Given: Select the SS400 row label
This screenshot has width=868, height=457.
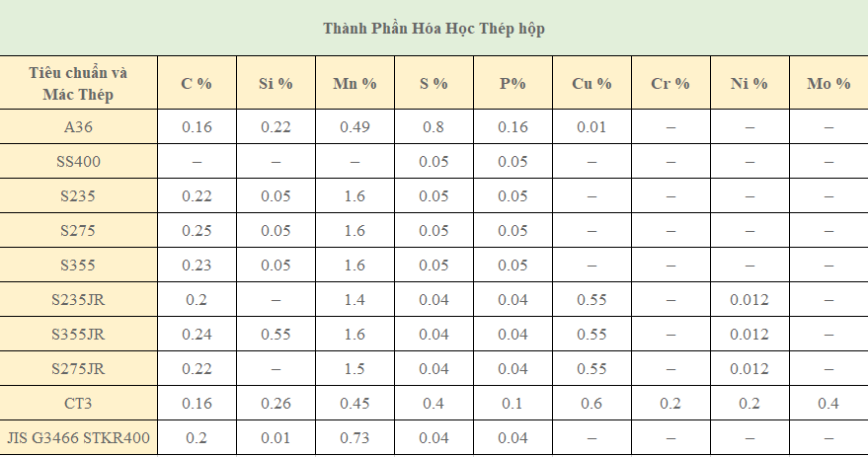Looking at the screenshot, I should (79, 162).
